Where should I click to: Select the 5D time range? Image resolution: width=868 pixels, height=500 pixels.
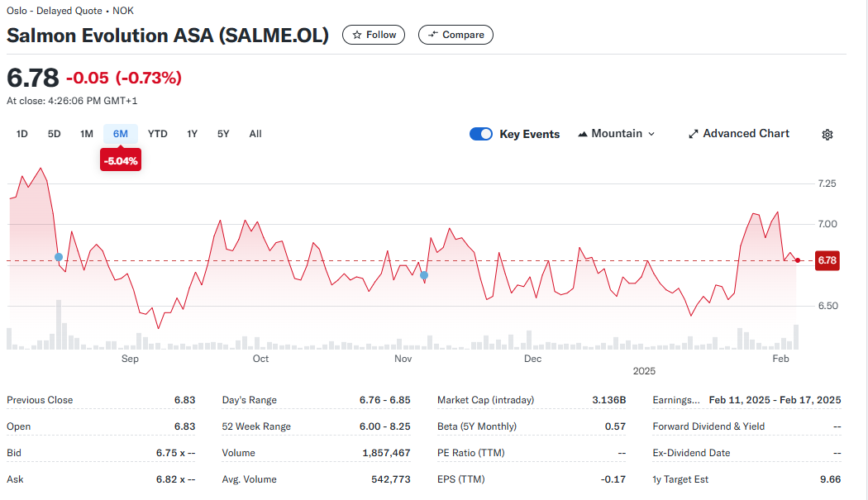click(55, 134)
